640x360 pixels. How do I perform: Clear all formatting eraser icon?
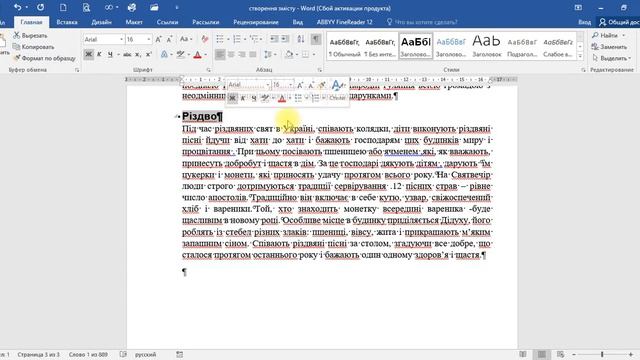click(204, 39)
